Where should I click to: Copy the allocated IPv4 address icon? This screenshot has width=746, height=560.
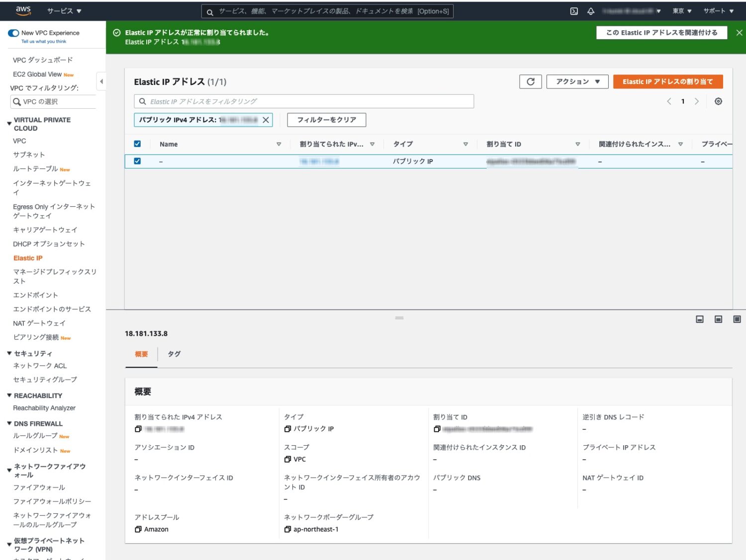[x=138, y=429]
